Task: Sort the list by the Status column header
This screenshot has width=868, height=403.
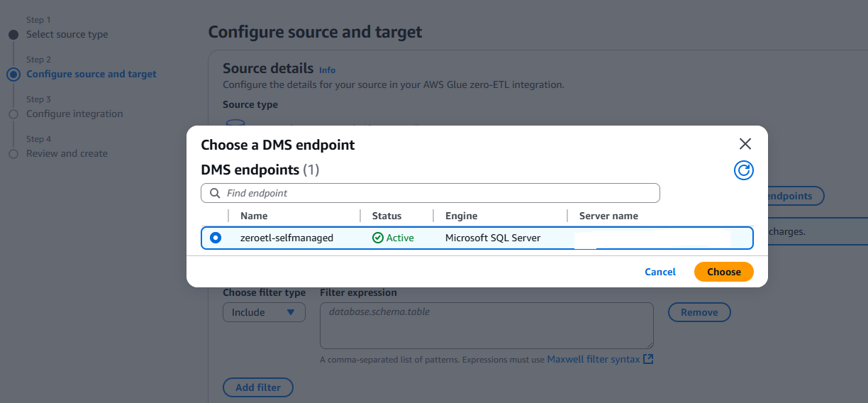Action: click(386, 216)
